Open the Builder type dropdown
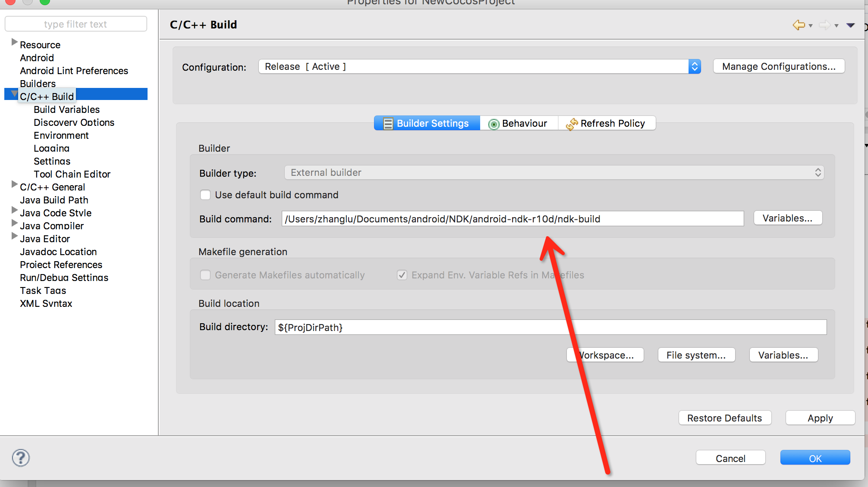The image size is (868, 487). click(x=554, y=172)
